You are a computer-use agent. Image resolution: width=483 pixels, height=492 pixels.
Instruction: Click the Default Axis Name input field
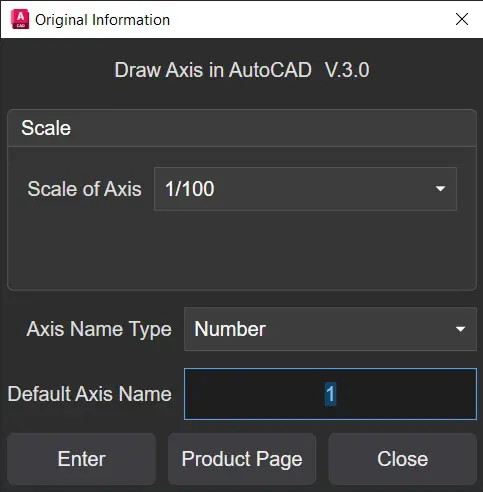pos(330,394)
